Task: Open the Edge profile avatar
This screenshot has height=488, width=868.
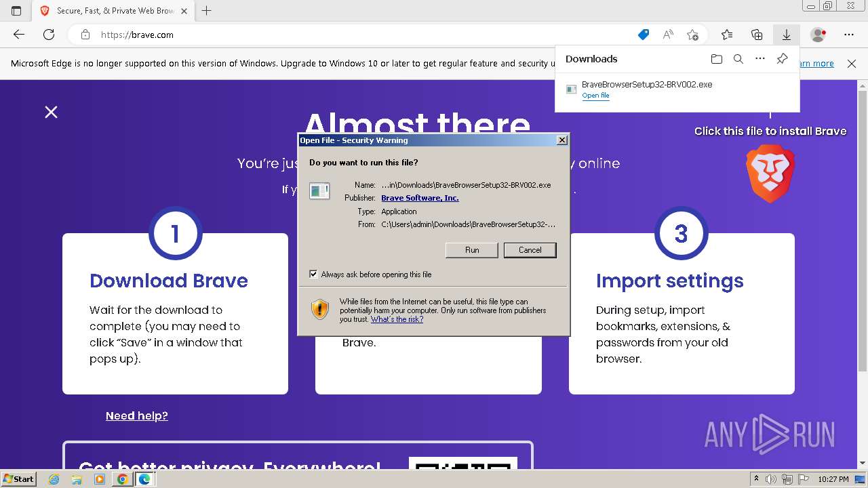Action: coord(818,35)
